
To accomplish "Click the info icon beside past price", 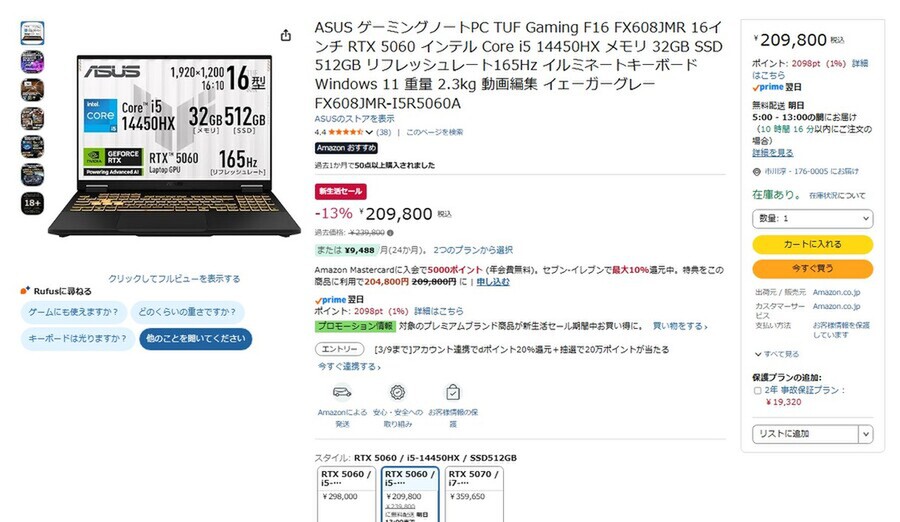I will click(x=390, y=233).
